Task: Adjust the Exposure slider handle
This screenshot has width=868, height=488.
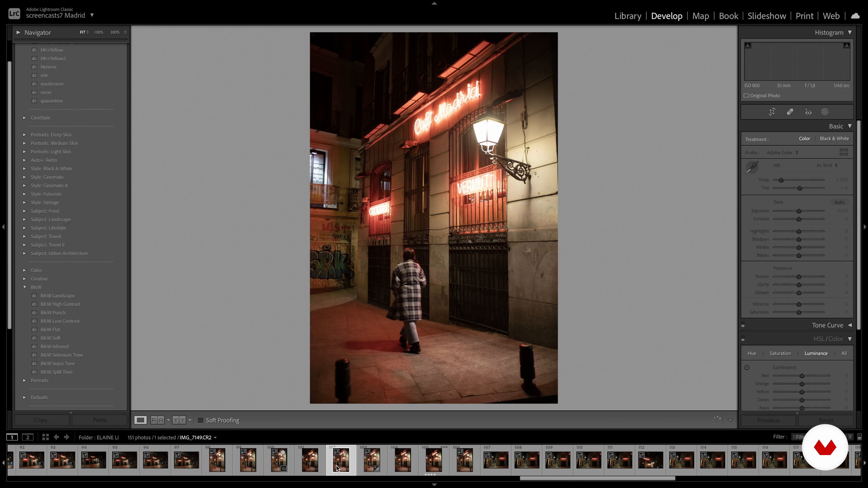Action: 799,211
